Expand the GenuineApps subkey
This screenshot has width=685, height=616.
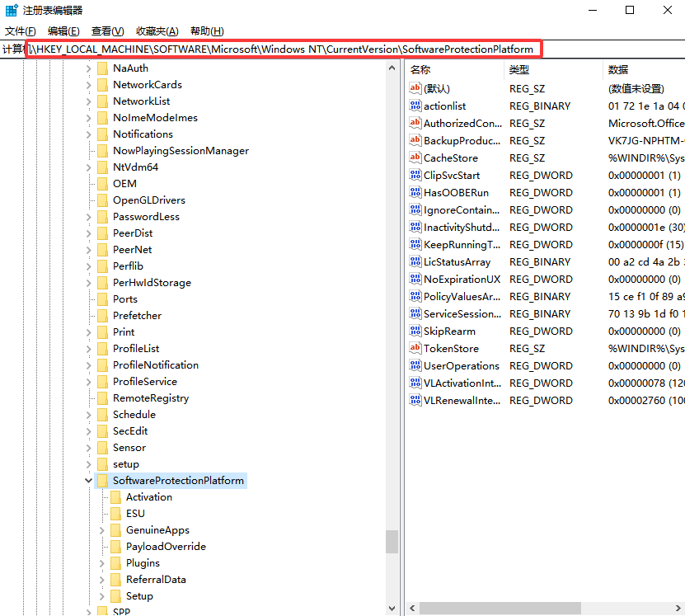[101, 530]
